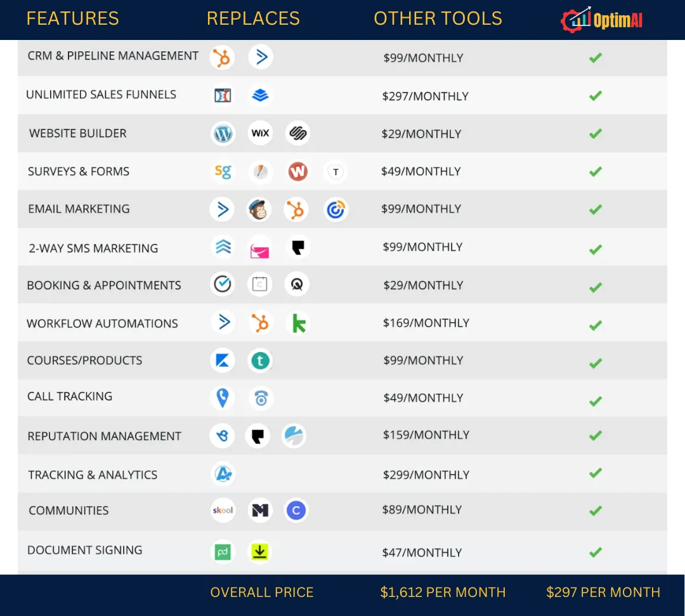Click blue chevrons icon in SMS Marketing row
The width and height of the screenshot is (685, 616).
click(223, 247)
